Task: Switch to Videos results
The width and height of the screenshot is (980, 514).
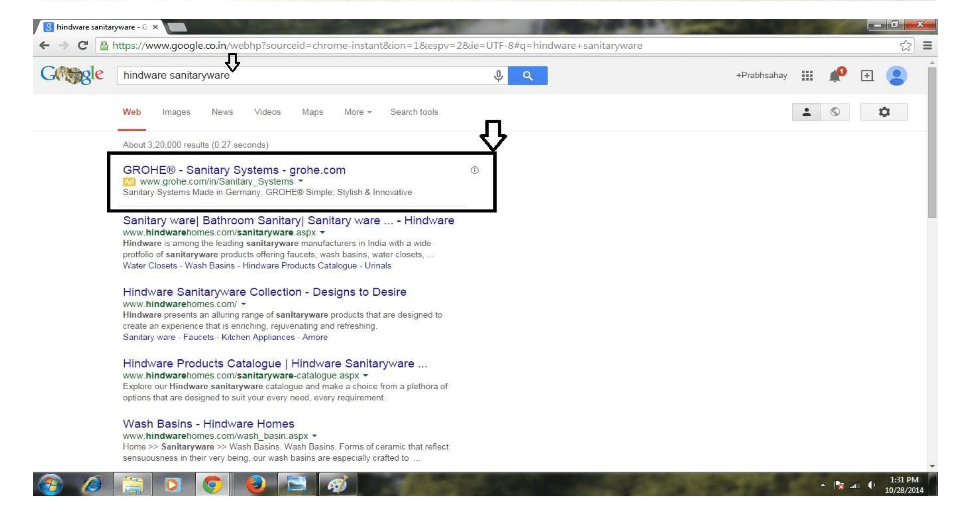Action: [267, 112]
